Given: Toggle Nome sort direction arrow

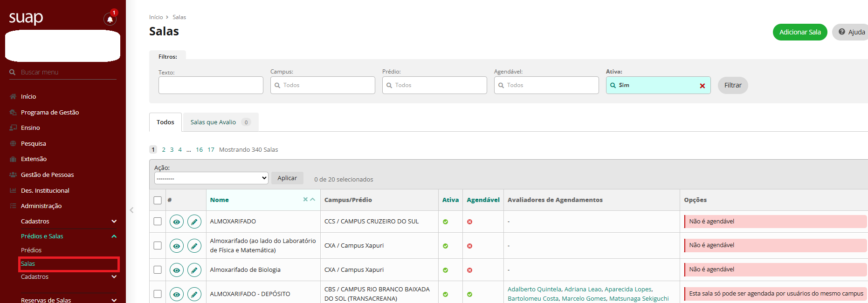Looking at the screenshot, I should 313,199.
